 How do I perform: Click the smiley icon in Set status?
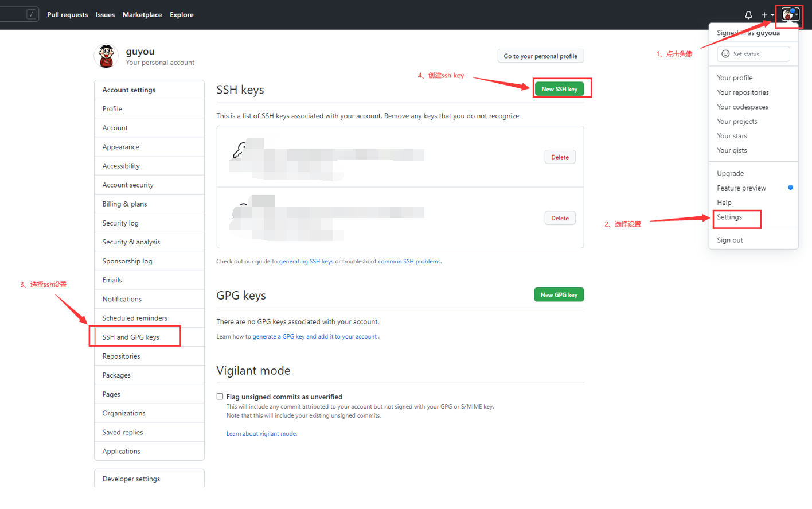(725, 54)
